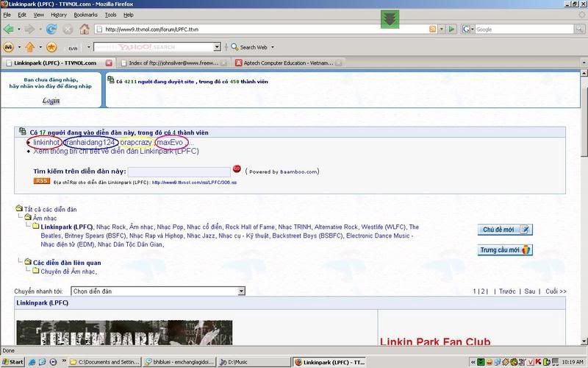Click the folder icon next to Tất cả các diễn đàn
Viewport: 588px width, 368px height.
pyautogui.click(x=19, y=208)
